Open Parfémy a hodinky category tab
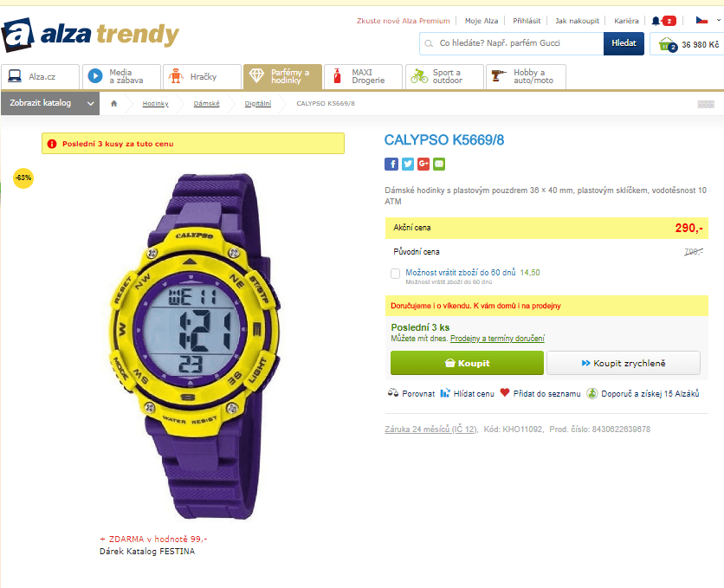Screen dimensions: 724x588 [282, 76]
